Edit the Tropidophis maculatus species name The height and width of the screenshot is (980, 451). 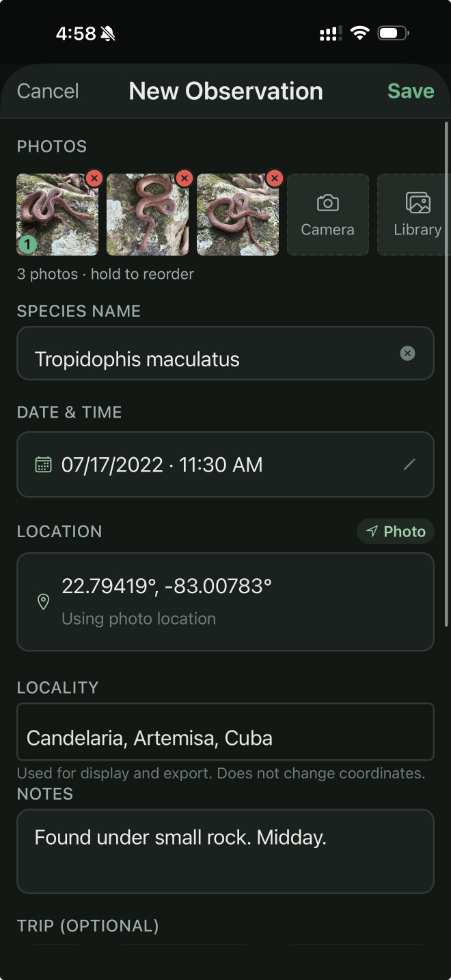pyautogui.click(x=205, y=359)
